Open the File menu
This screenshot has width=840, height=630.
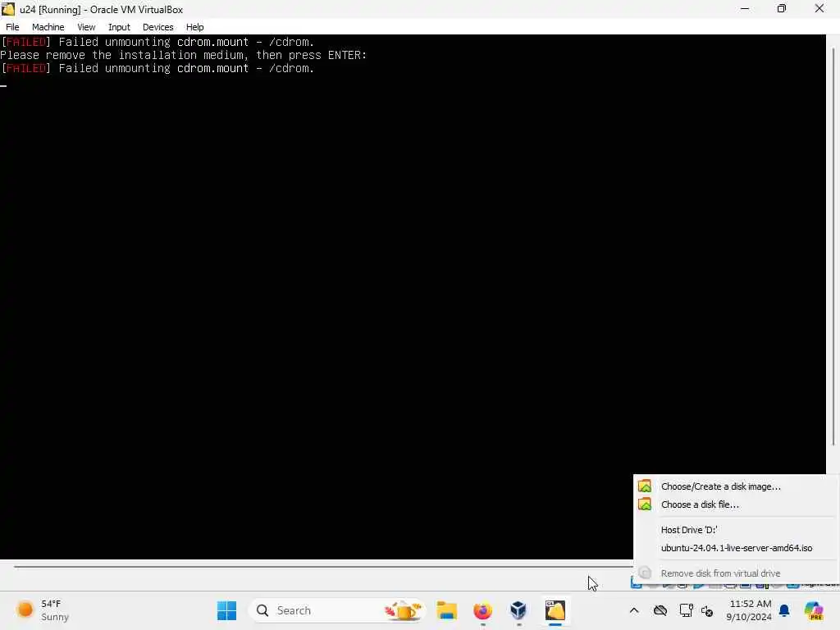pos(12,27)
